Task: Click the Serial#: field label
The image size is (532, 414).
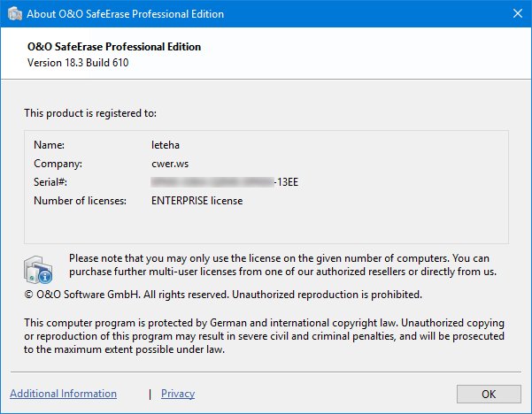Action: pos(50,182)
